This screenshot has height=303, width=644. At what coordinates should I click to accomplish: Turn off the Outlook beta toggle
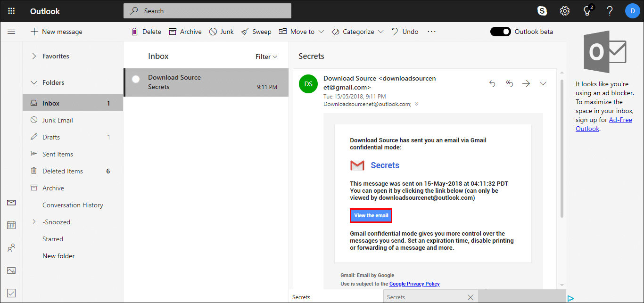500,32
